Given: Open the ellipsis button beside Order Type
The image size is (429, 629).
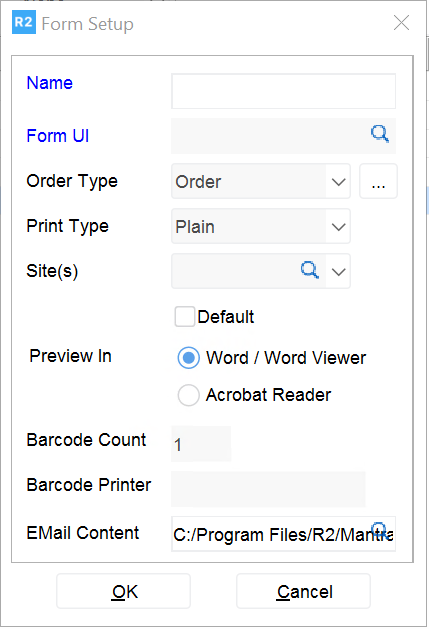Looking at the screenshot, I should tap(378, 181).
